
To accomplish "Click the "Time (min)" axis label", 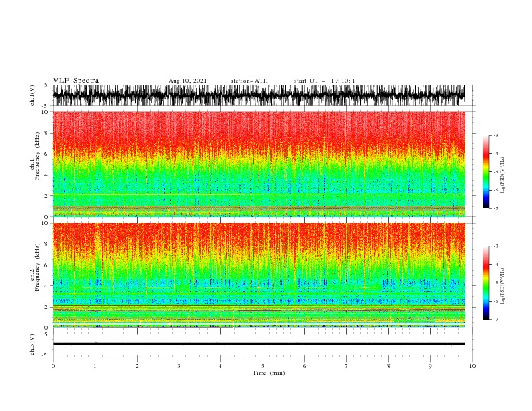I will [x=269, y=373].
